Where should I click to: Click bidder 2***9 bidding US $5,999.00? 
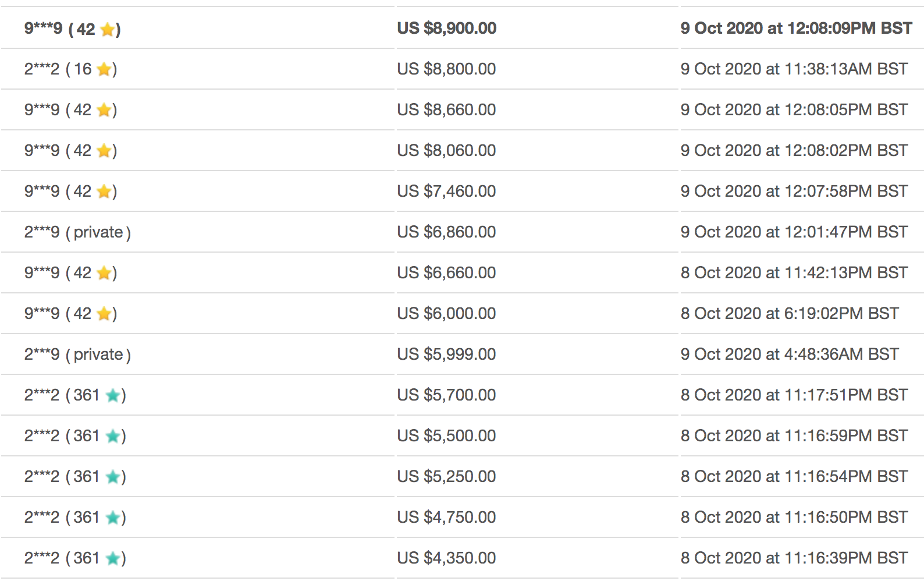pyautogui.click(x=42, y=355)
